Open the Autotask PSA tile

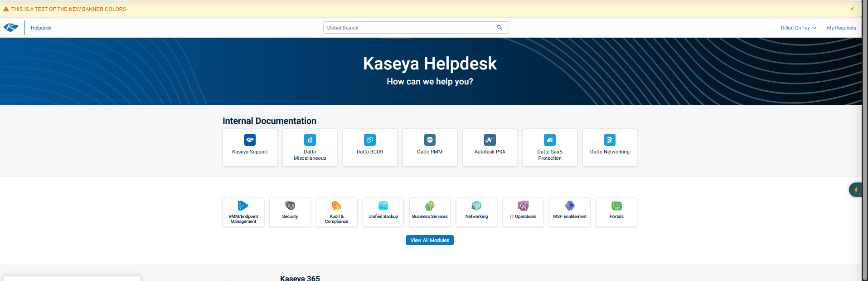pos(490,148)
